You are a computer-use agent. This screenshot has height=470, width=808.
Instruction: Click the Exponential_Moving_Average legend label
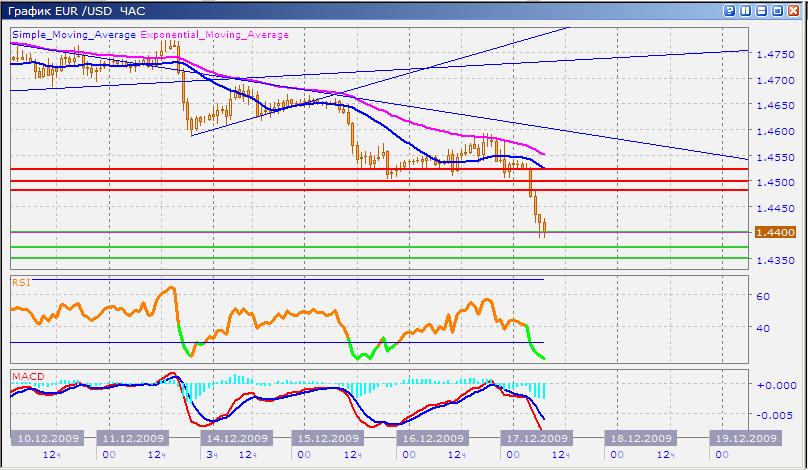point(214,34)
